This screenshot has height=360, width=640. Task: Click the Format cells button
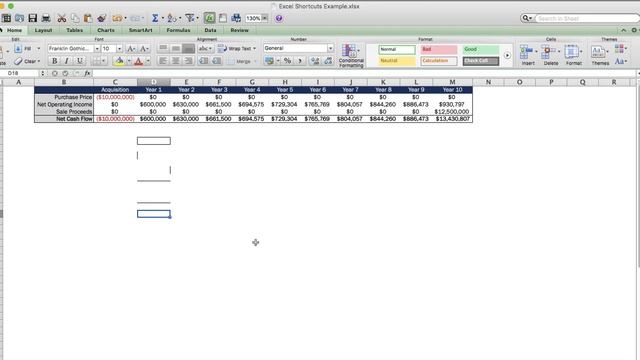coord(573,55)
